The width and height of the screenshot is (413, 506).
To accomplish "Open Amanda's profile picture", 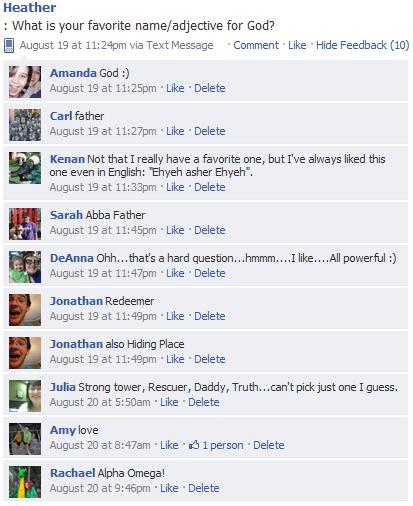I will click(25, 82).
